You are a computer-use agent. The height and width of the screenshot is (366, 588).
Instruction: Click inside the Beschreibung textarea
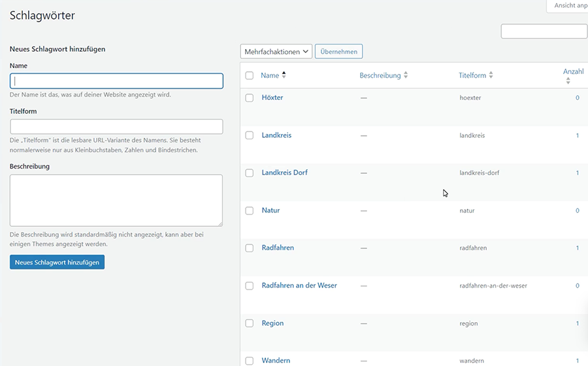click(116, 200)
